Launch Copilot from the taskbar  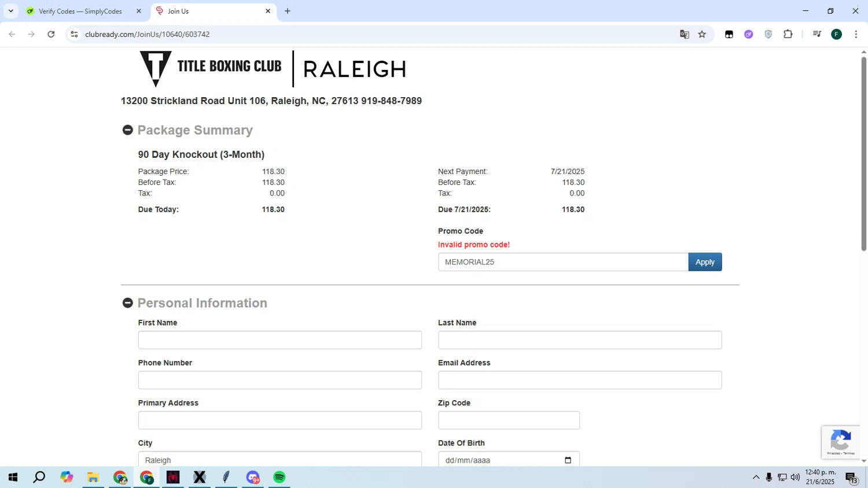67,477
